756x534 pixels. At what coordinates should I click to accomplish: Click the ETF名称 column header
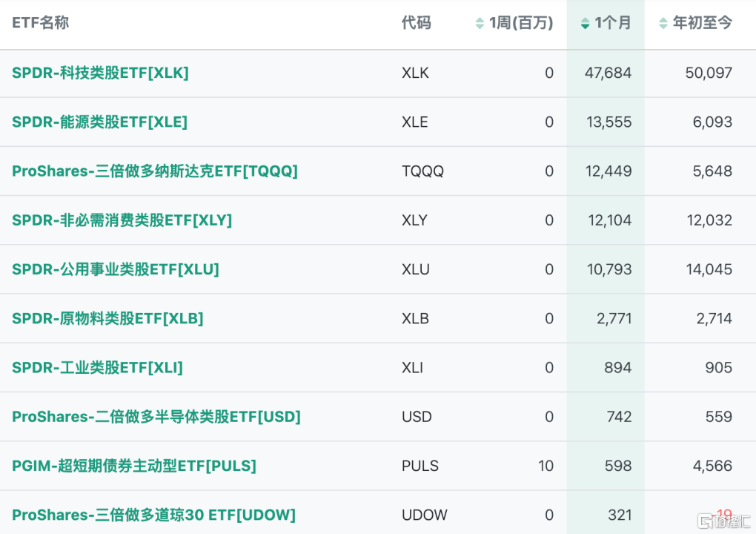click(41, 23)
